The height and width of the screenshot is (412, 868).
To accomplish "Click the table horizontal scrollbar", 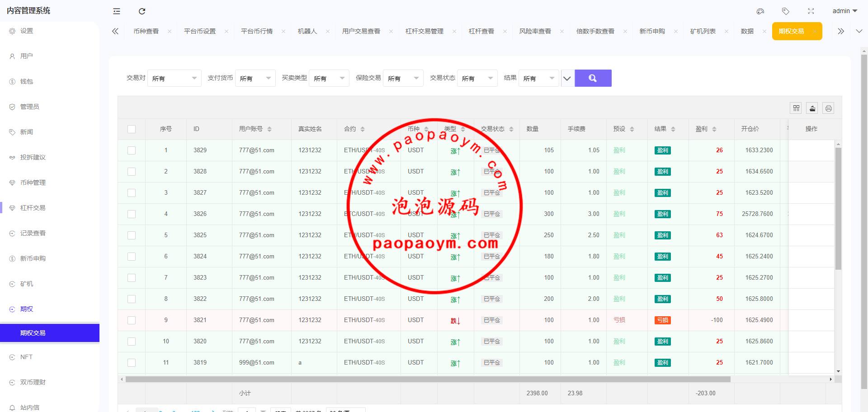I will [x=428, y=379].
